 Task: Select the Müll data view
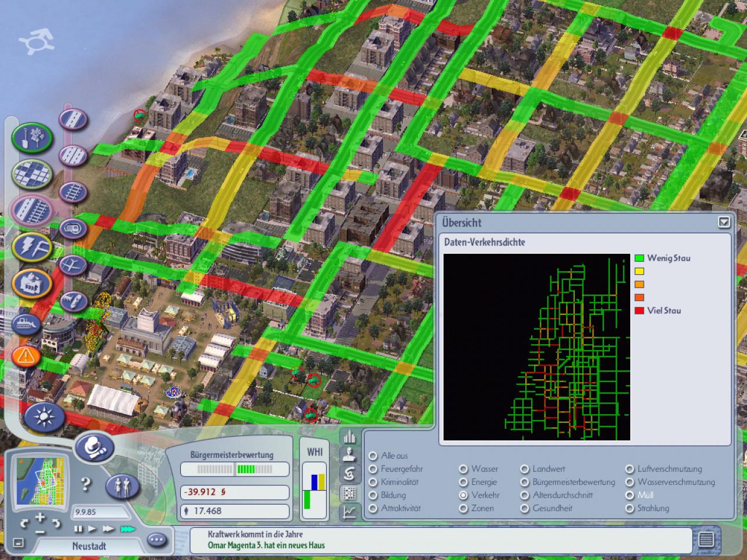(x=630, y=495)
